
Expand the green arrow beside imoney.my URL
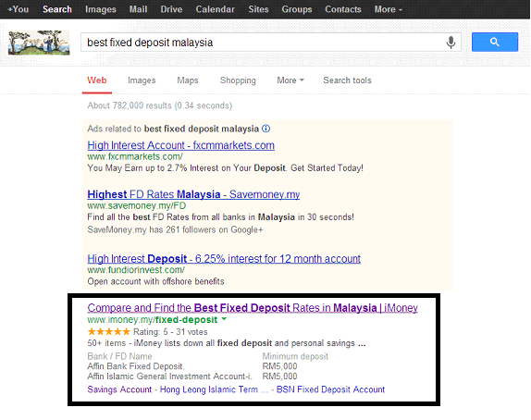point(224,319)
